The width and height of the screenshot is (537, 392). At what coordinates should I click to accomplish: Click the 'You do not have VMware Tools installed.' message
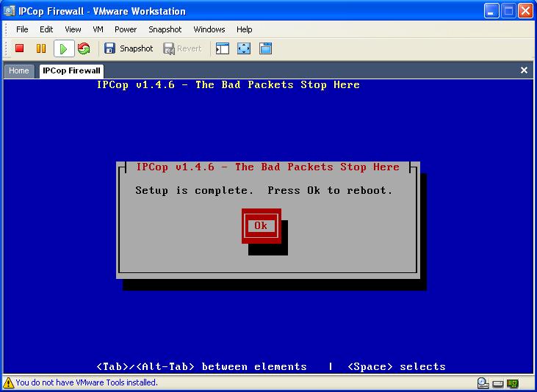[87, 382]
